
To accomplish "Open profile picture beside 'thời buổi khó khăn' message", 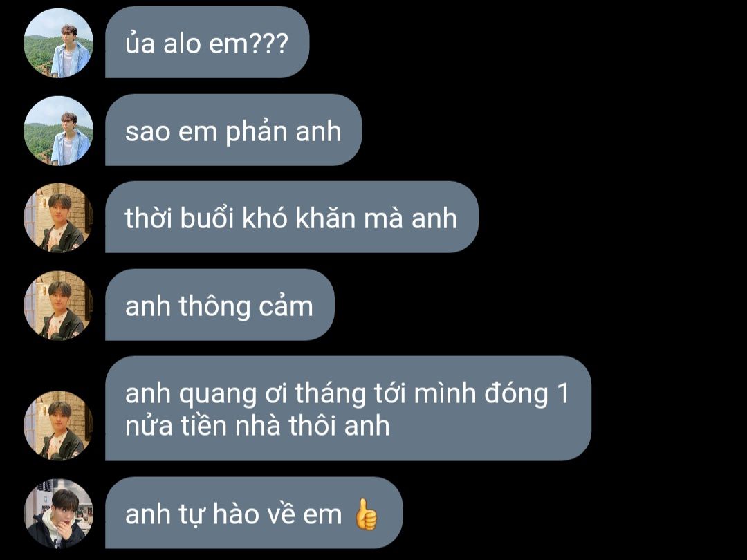I will tap(58, 218).
